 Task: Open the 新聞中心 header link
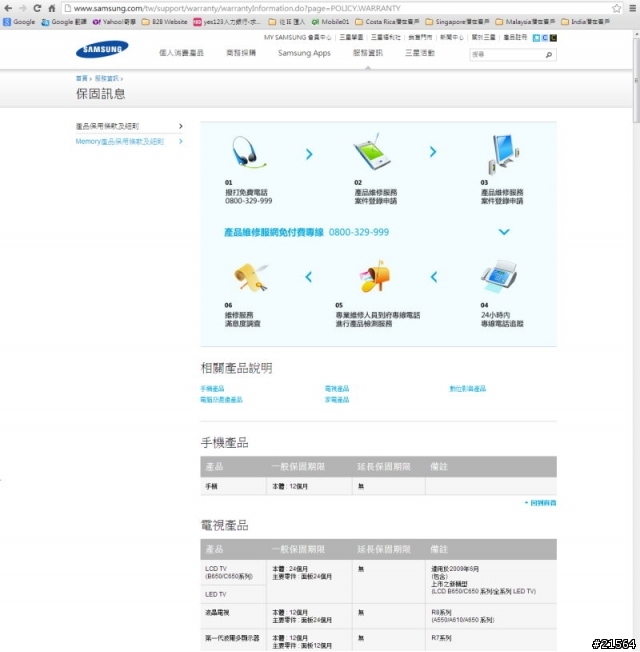point(452,37)
